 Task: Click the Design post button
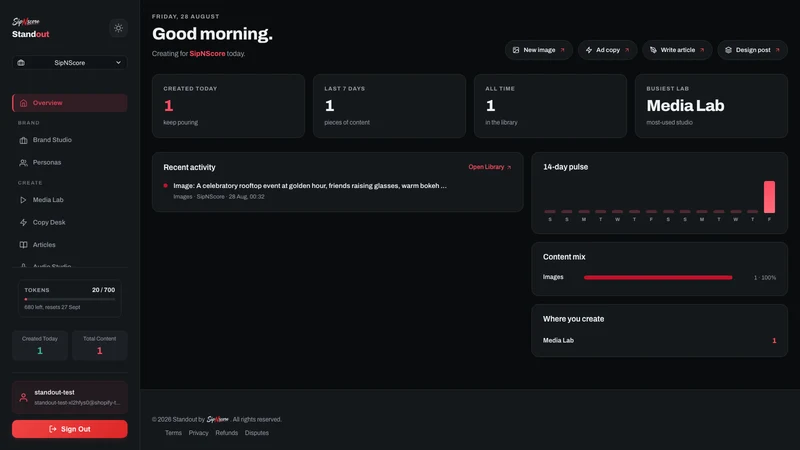[753, 50]
